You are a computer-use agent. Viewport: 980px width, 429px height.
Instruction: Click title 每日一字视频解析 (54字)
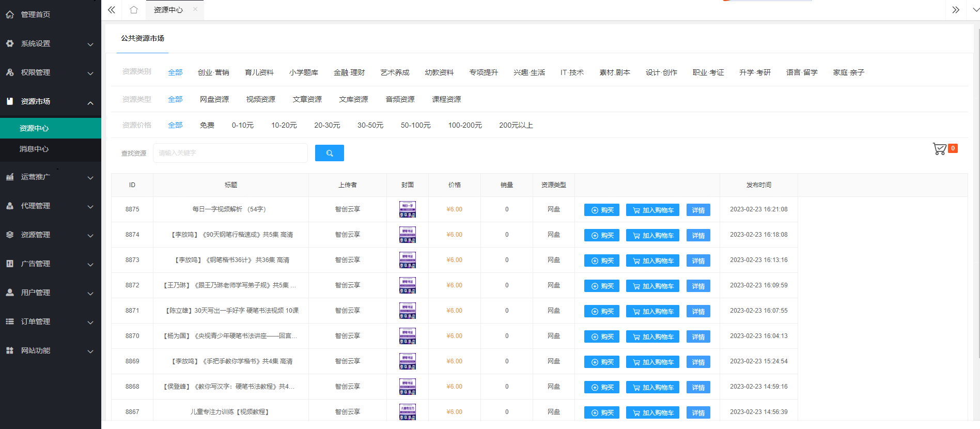(229, 209)
